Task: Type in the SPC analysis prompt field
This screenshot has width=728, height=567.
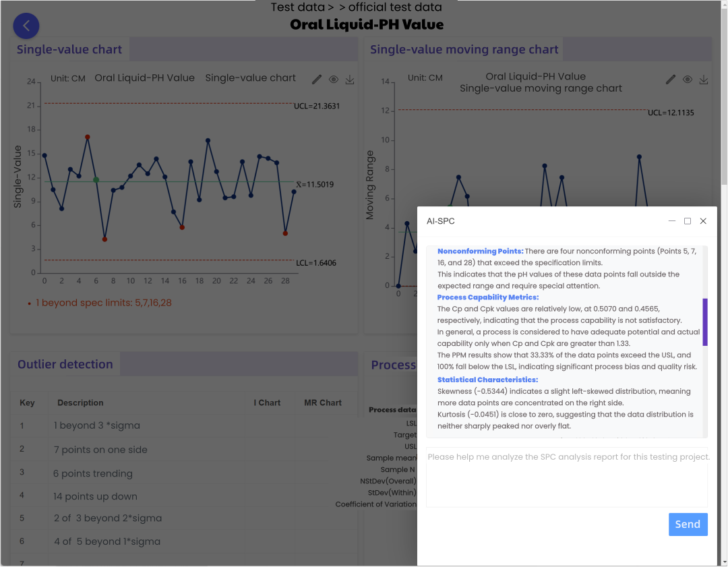Action: point(566,477)
